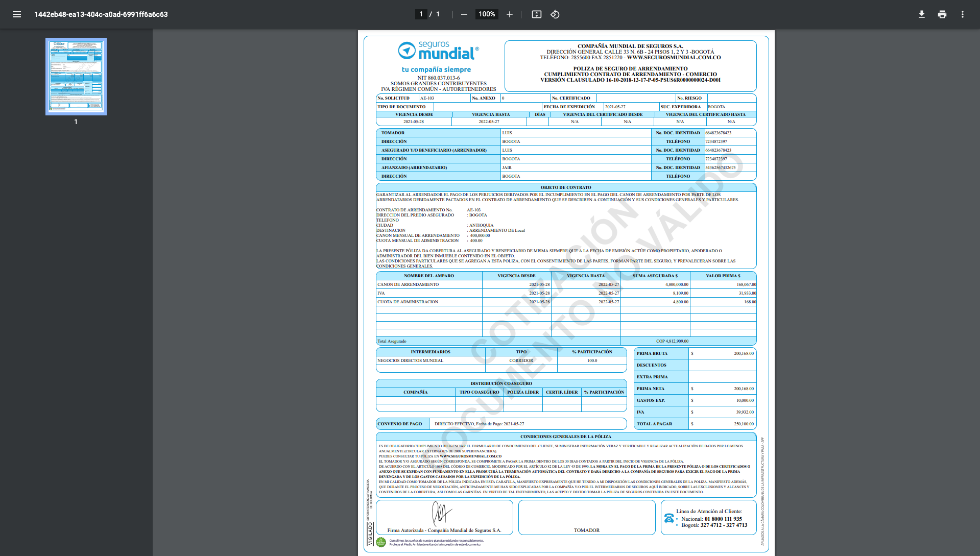Click the green recycling seal icon

click(381, 542)
